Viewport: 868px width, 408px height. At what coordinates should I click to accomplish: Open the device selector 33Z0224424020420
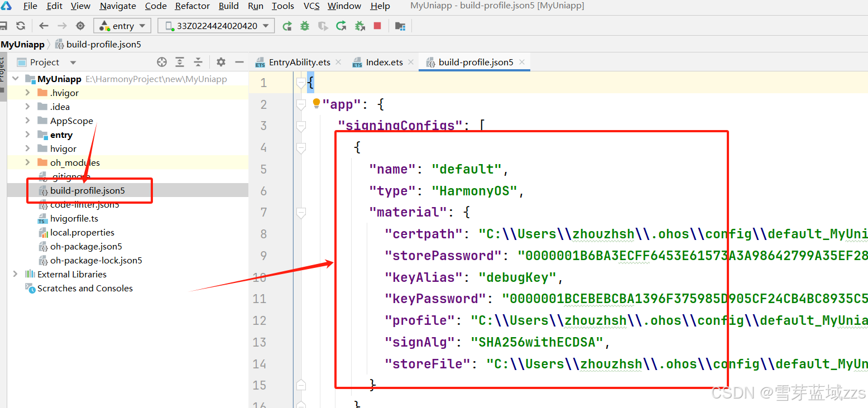click(x=216, y=26)
